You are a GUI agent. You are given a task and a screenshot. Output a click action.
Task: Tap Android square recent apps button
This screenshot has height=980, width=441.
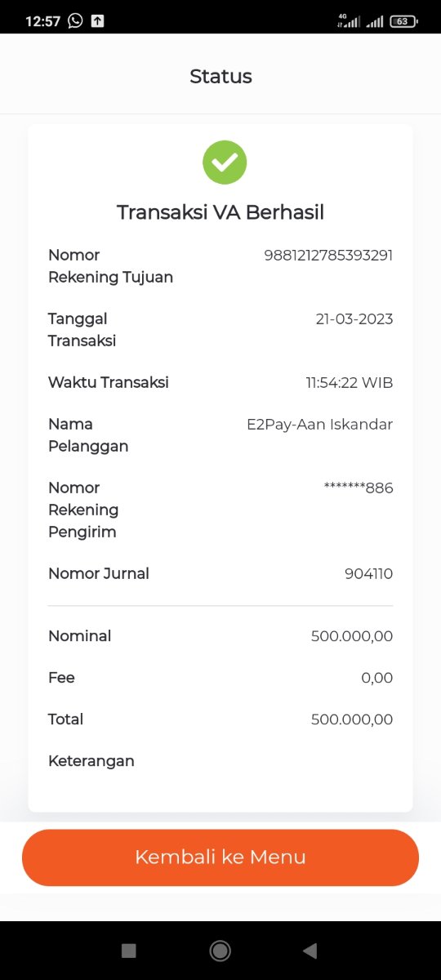tap(128, 950)
